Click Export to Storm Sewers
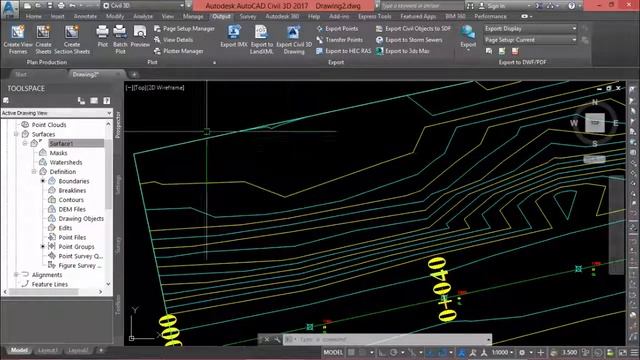640x360 pixels. pyautogui.click(x=409, y=40)
